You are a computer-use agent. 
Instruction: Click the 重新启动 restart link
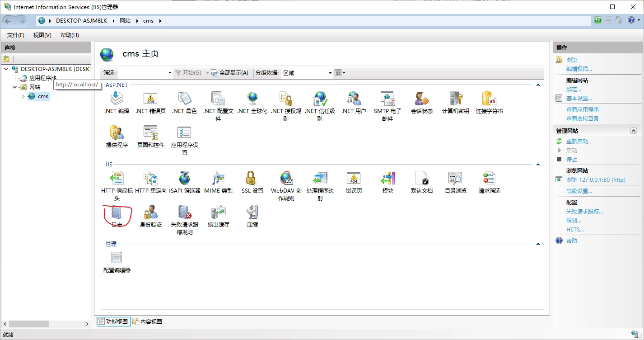[577, 141]
